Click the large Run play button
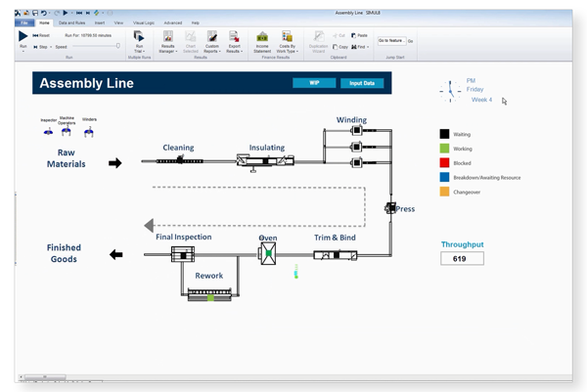 (x=23, y=36)
